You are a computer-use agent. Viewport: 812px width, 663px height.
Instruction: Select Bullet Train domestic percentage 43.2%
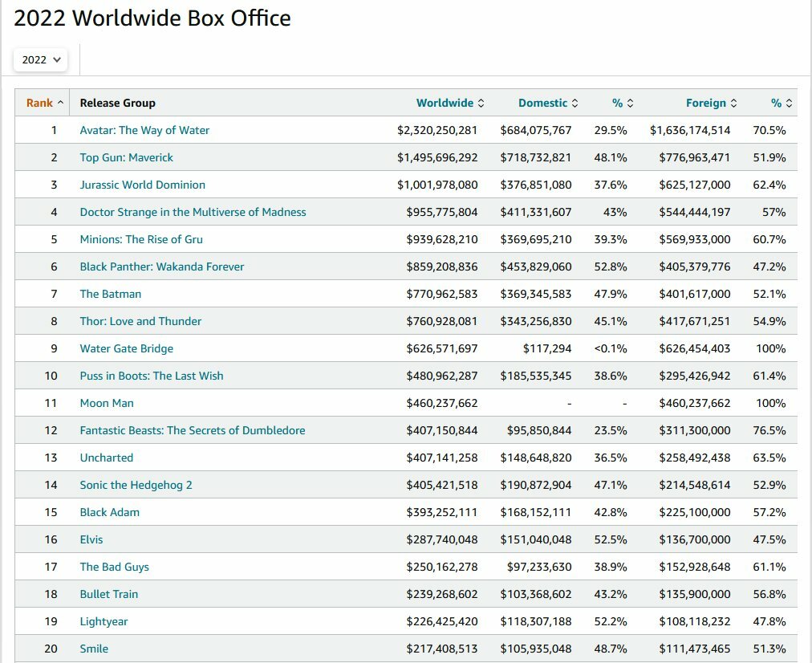pos(610,594)
